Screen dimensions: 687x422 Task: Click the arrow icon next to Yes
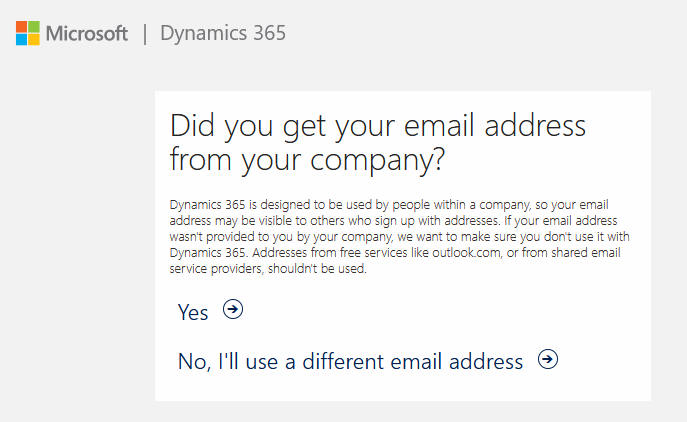pyautogui.click(x=233, y=309)
